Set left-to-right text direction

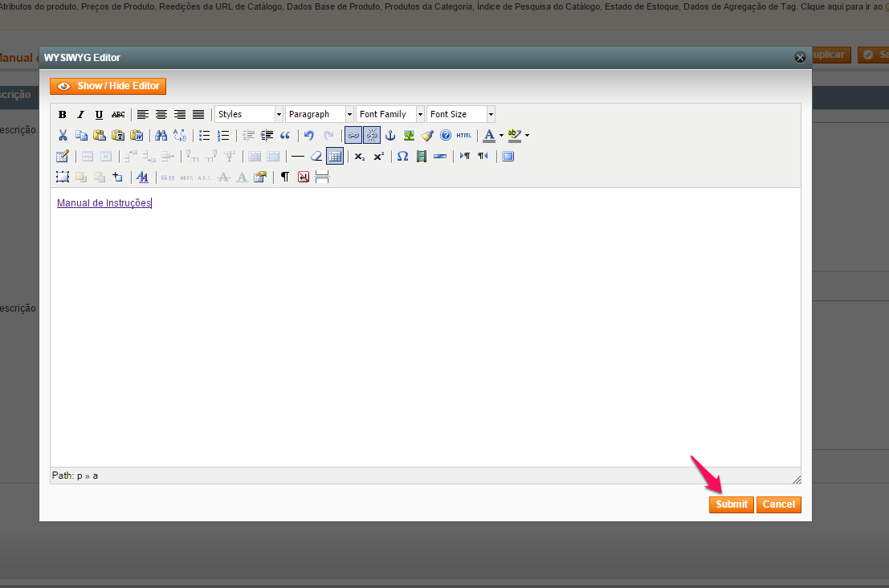(464, 156)
